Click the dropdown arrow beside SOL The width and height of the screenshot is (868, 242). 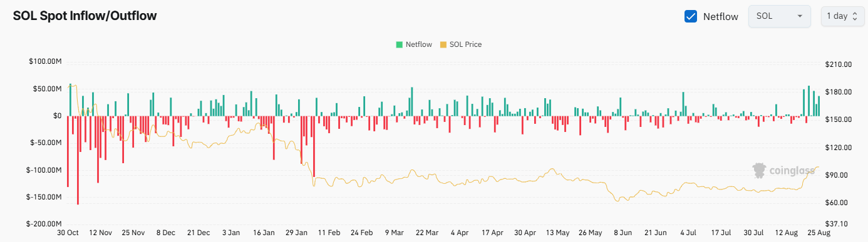tap(800, 17)
